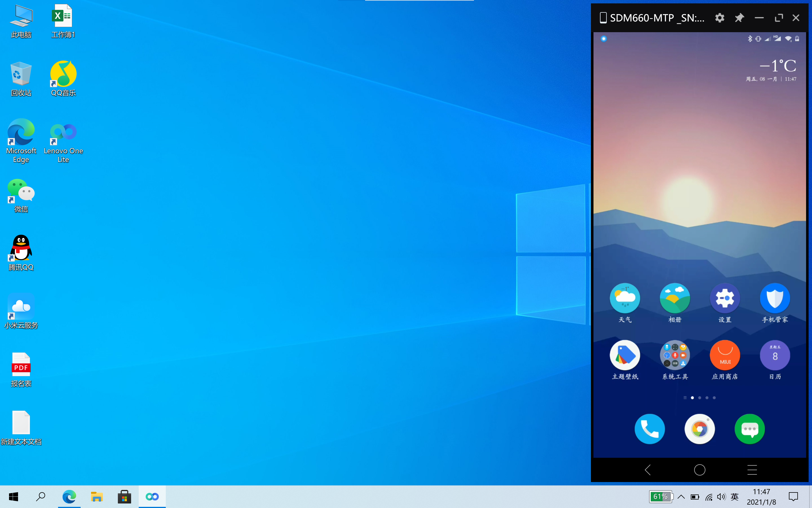The height and width of the screenshot is (508, 812).
Task: Click the -1°C weather widget
Action: (778, 65)
